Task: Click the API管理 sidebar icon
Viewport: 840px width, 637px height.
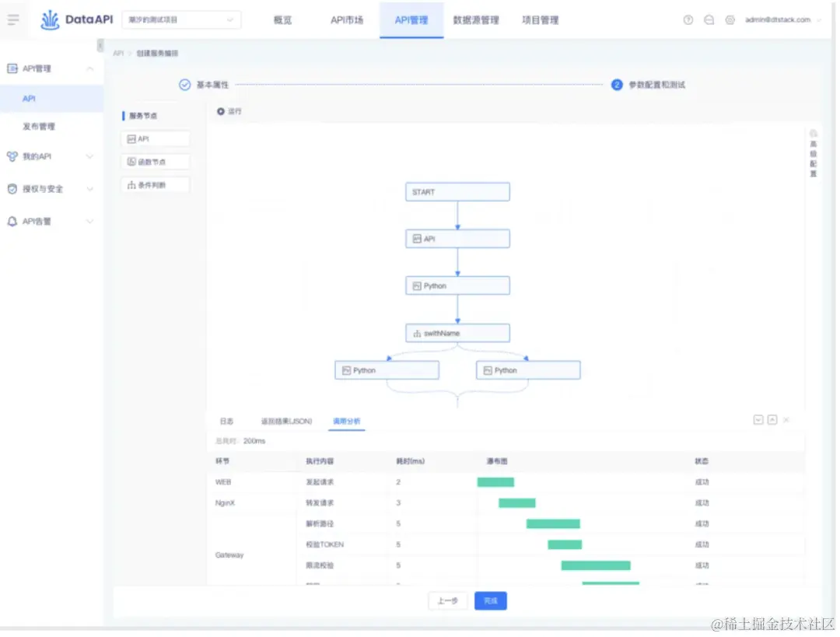Action: (x=12, y=68)
